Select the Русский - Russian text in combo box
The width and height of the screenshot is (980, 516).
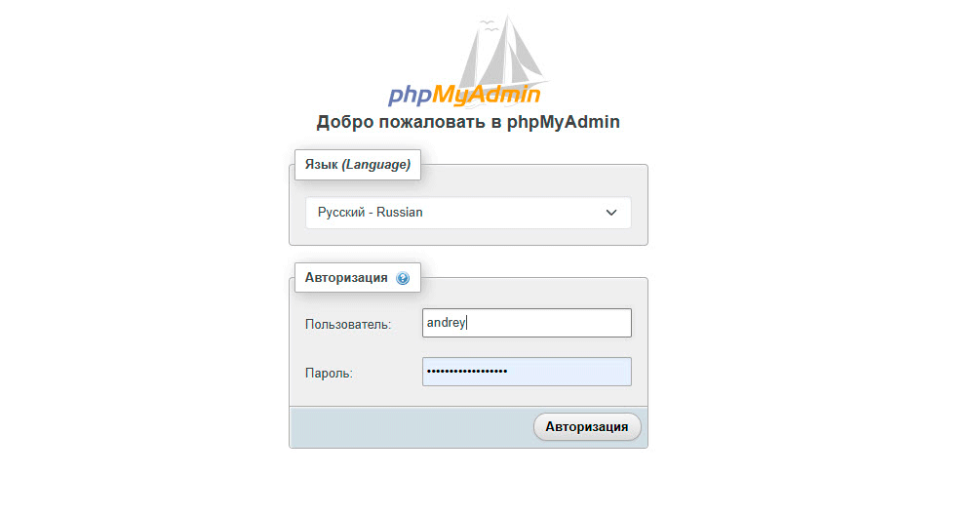[x=370, y=213]
